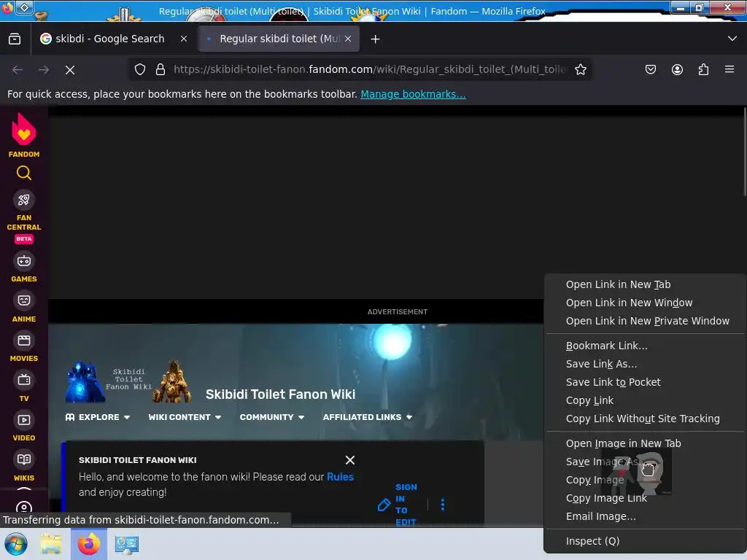Close the skibdi Google Search tab

tap(184, 39)
